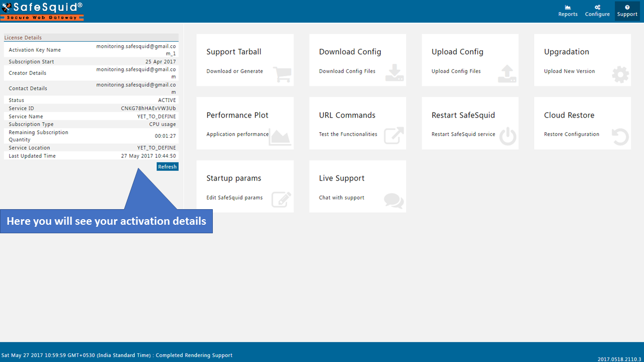The image size is (644, 362).
Task: Open the Performance Plot title
Action: (x=237, y=115)
